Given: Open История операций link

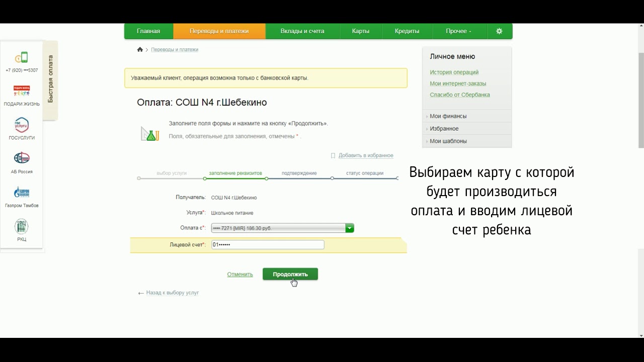Looking at the screenshot, I should (454, 72).
